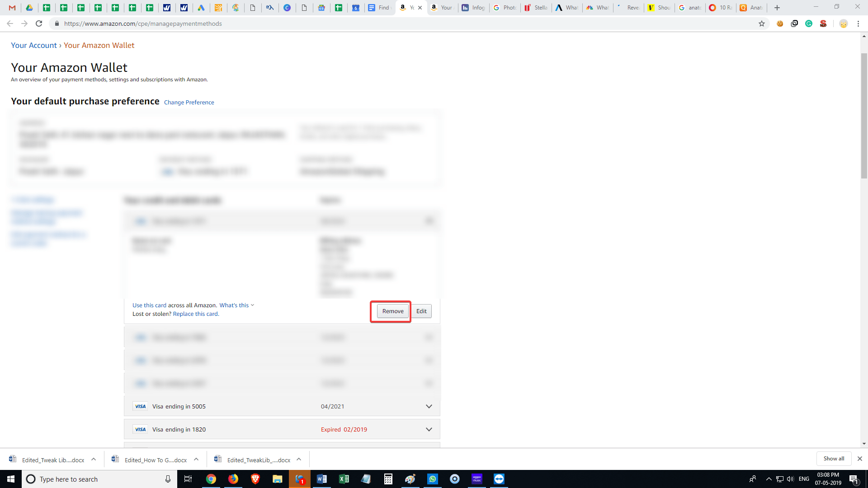The height and width of the screenshot is (488, 868).
Task: Open options for Edited_How To G download
Action: [196, 460]
